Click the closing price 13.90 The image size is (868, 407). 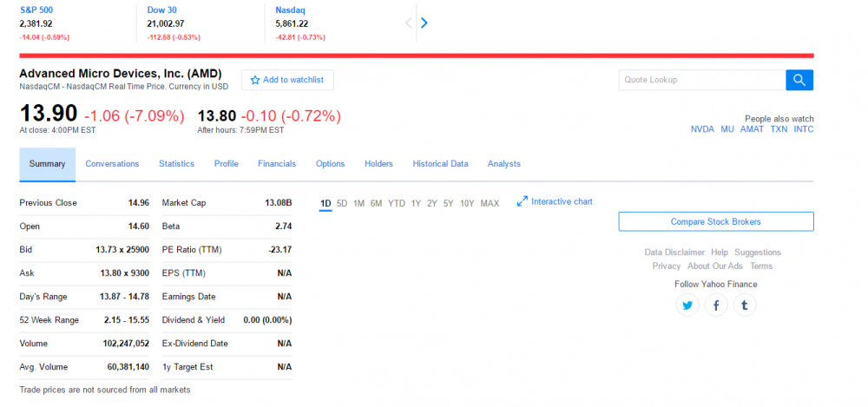49,114
